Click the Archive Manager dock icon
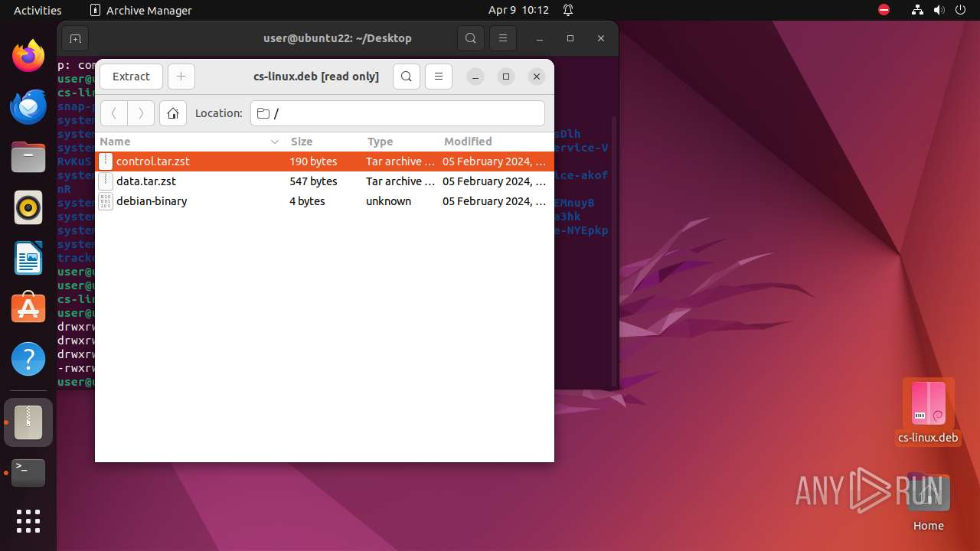 click(28, 422)
